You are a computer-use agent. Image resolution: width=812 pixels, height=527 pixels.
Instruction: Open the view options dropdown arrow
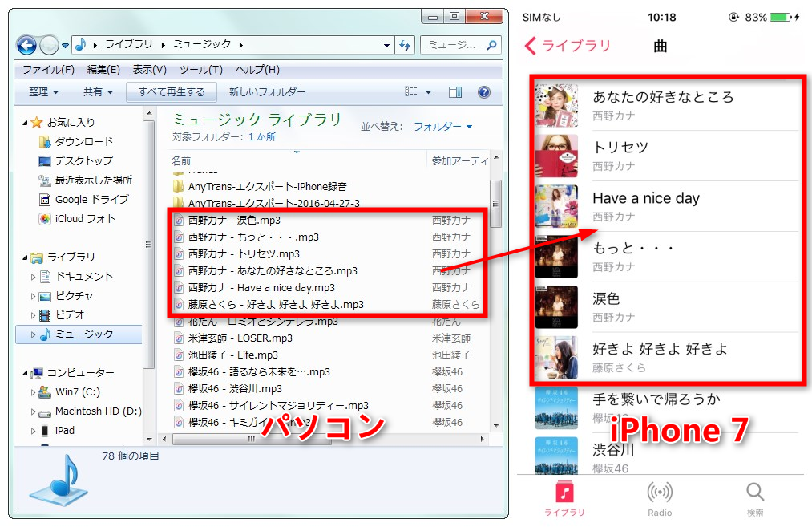point(428,92)
